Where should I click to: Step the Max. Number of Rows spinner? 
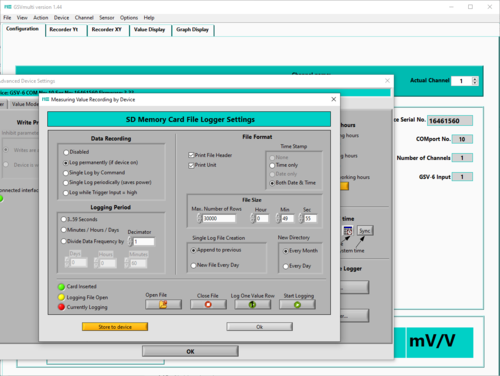pyautogui.click(x=199, y=218)
